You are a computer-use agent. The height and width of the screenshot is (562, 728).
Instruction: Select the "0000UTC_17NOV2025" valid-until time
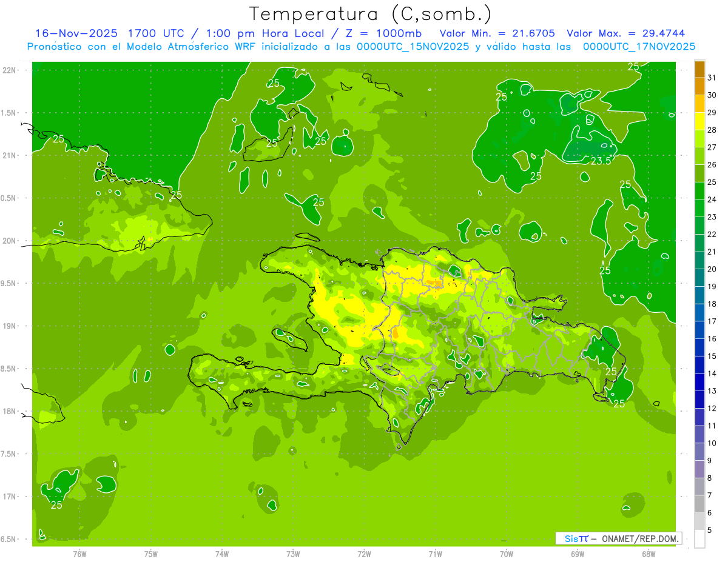(639, 47)
